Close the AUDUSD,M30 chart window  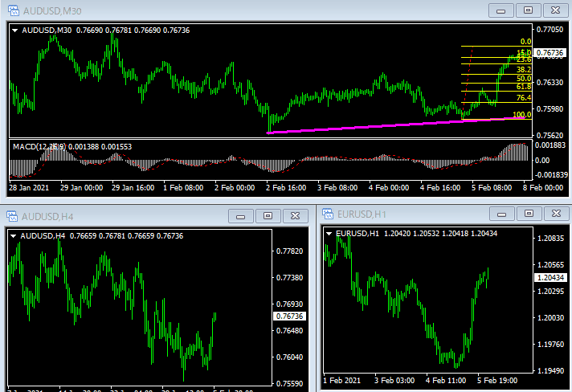(x=556, y=10)
